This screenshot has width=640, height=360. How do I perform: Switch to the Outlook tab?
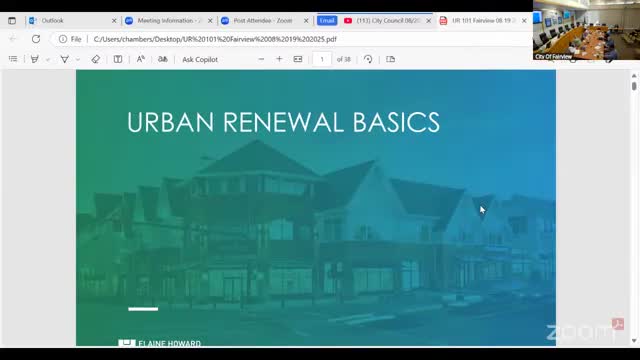coord(73,20)
